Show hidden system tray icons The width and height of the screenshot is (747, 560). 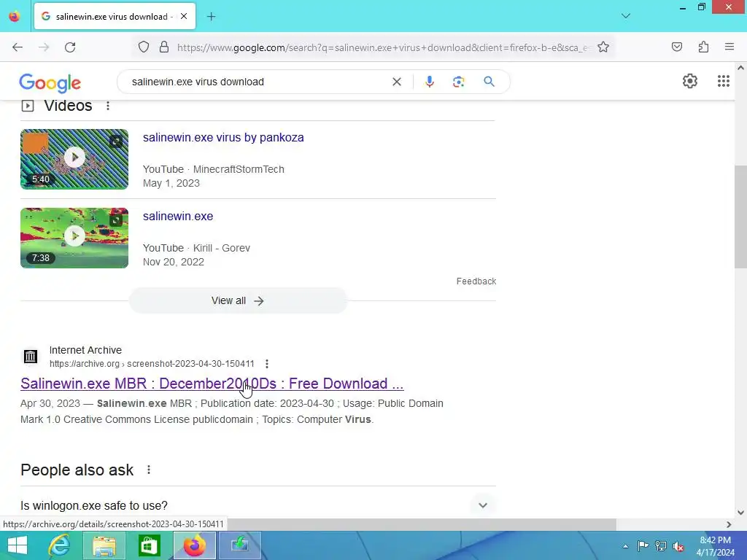pyautogui.click(x=625, y=546)
